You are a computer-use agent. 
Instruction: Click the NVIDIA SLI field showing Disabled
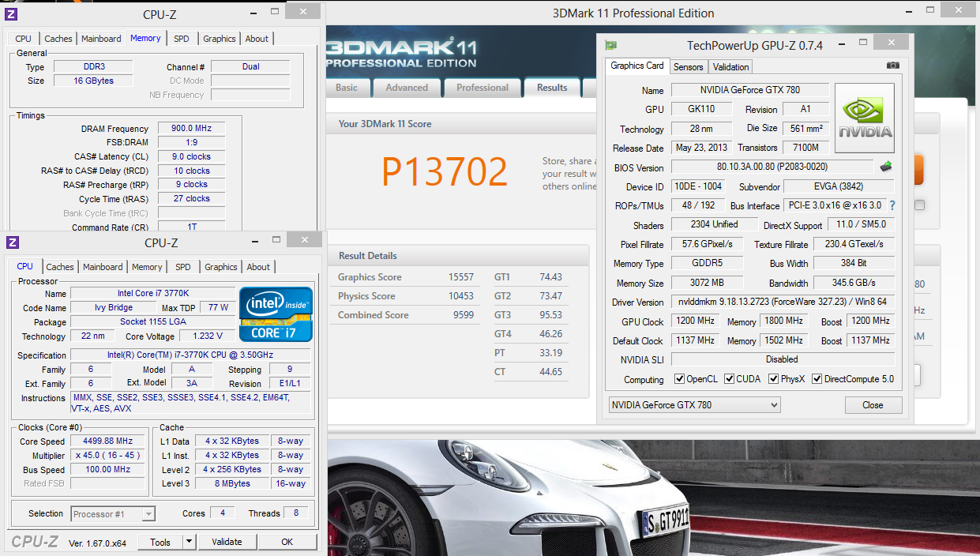pos(782,359)
